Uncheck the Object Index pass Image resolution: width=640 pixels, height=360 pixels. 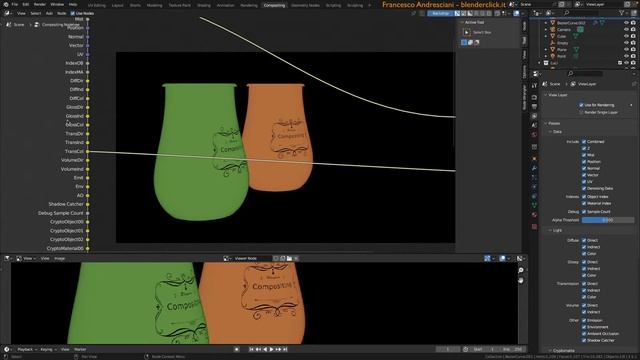point(584,197)
